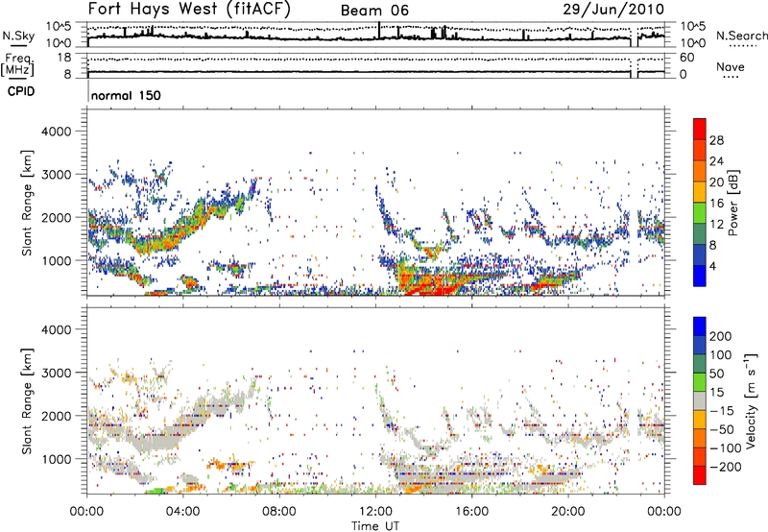Click the red bottom of the velocity colorbar
Screen dimensions: 768x532
[x=700, y=475]
